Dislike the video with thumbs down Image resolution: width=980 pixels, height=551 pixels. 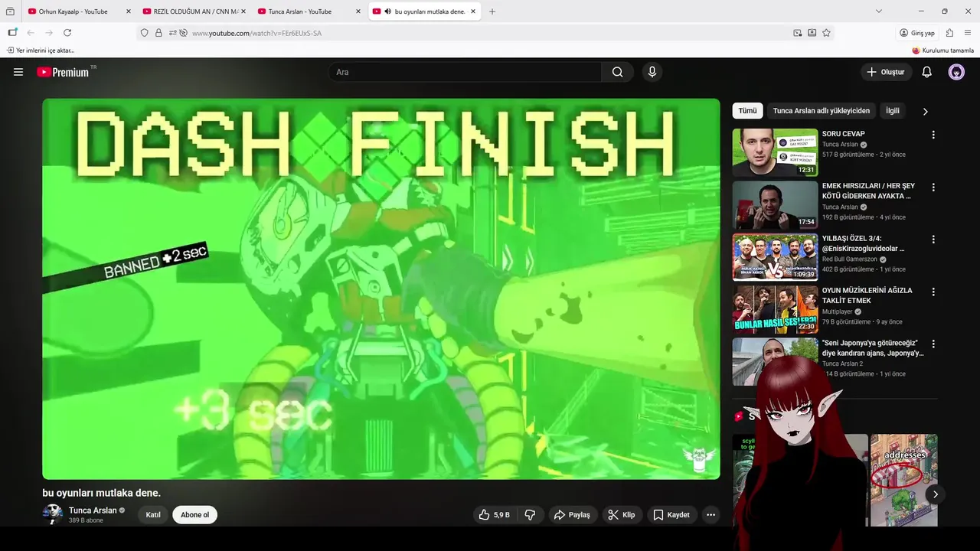coord(530,515)
